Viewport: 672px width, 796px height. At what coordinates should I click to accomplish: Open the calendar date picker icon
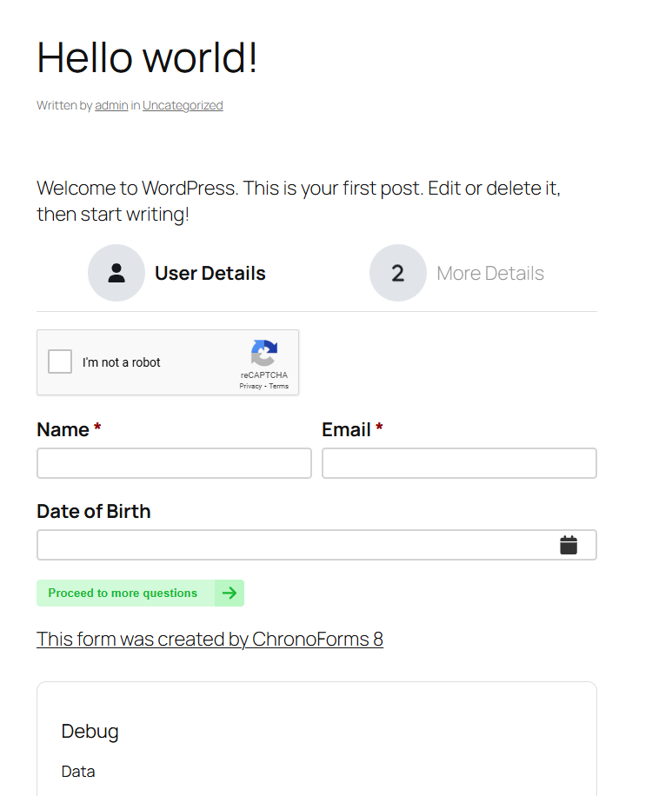pos(569,545)
